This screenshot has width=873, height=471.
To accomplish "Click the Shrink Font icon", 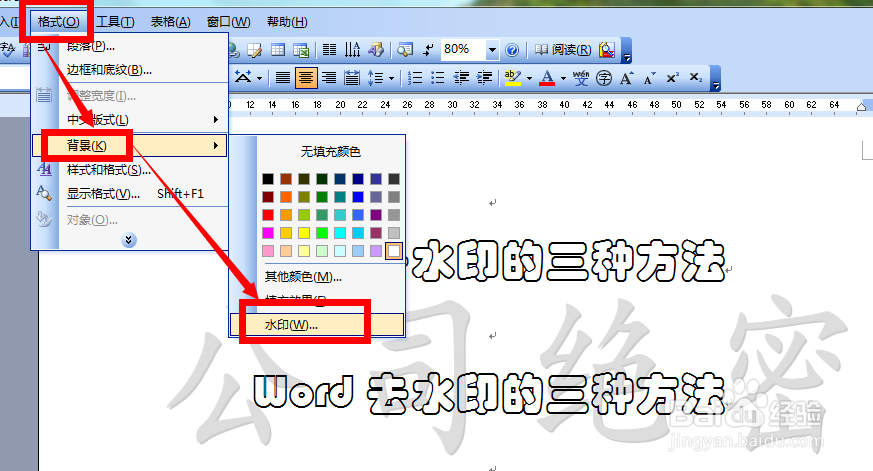I will 649,77.
